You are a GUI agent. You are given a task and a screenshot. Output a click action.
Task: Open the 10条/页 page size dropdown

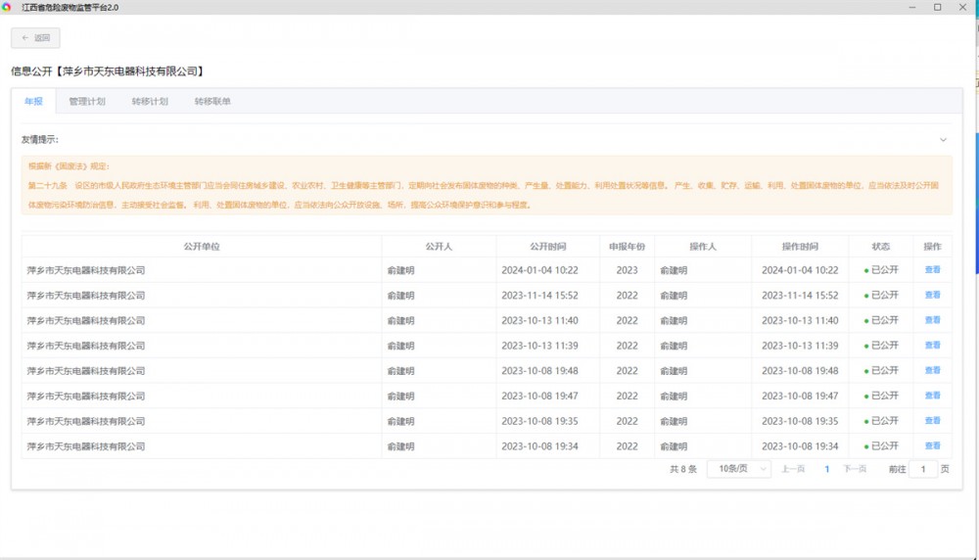738,469
